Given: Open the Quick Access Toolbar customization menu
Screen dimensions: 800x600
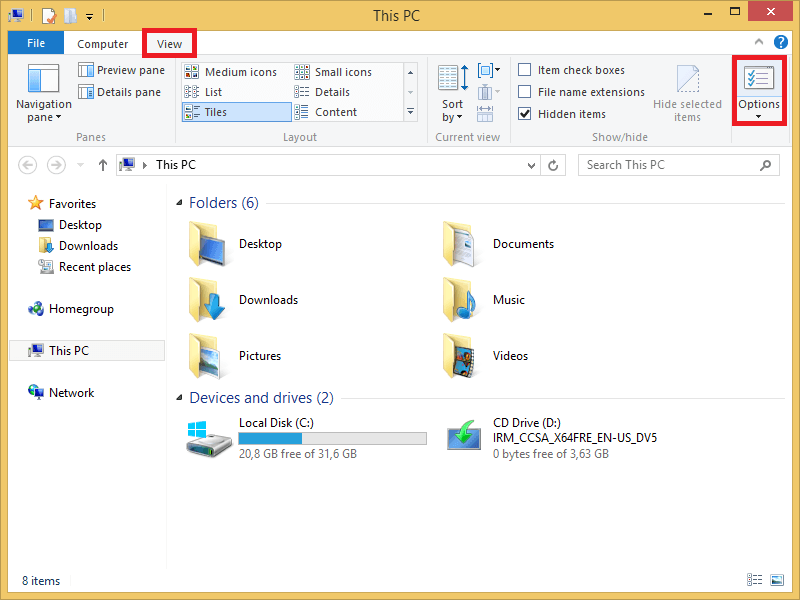Looking at the screenshot, I should [x=90, y=15].
